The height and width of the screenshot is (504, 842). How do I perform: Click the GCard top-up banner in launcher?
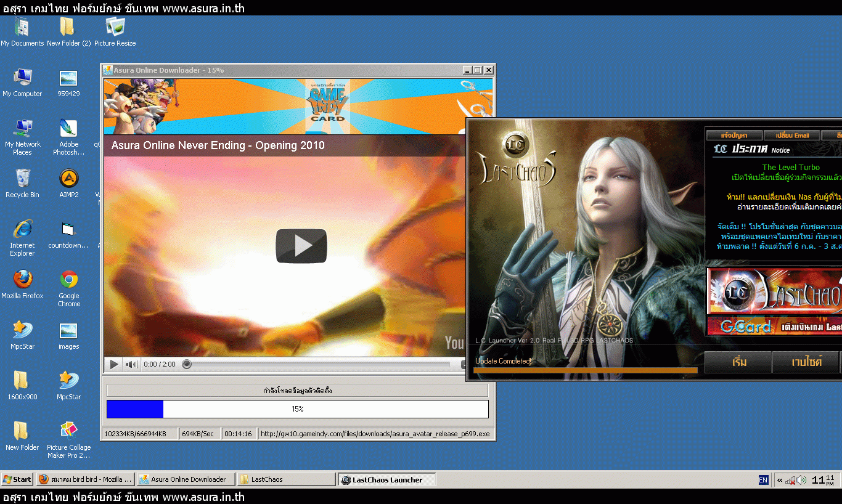(775, 327)
